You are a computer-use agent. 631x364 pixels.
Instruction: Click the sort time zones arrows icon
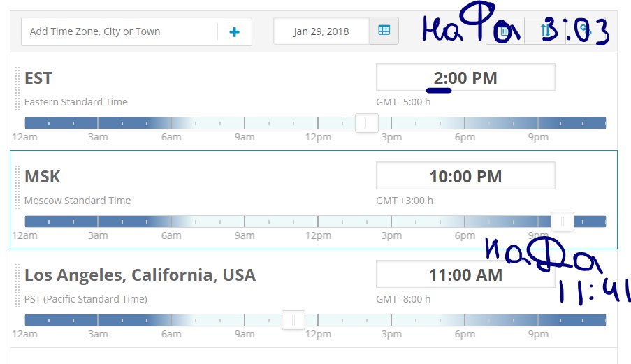coord(546,31)
